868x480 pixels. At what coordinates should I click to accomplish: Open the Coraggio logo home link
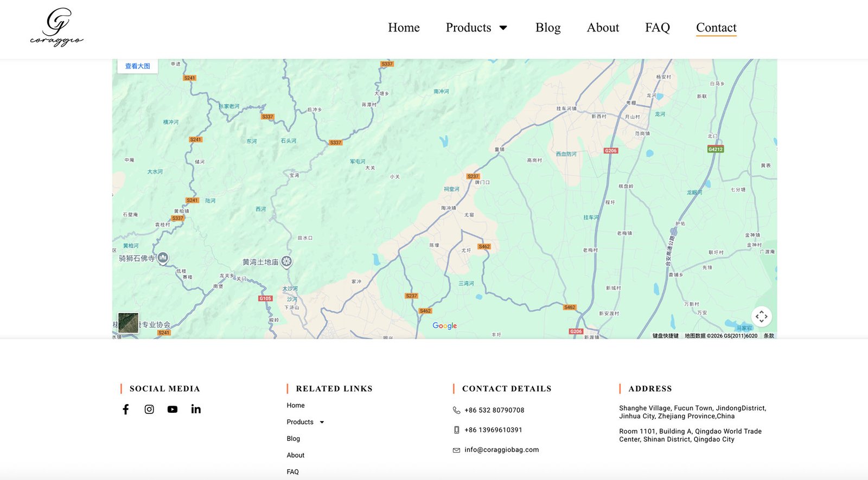click(x=57, y=27)
